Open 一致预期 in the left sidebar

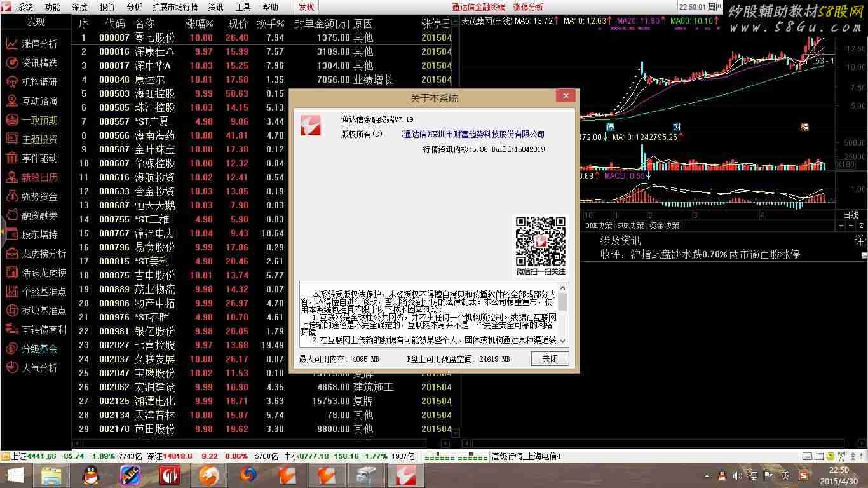(39, 120)
